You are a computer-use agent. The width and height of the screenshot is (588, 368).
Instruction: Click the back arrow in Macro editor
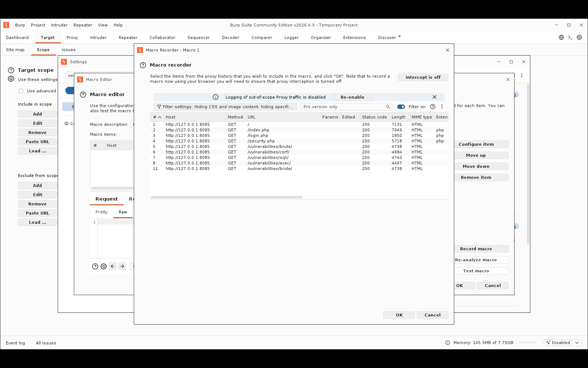[113, 266]
